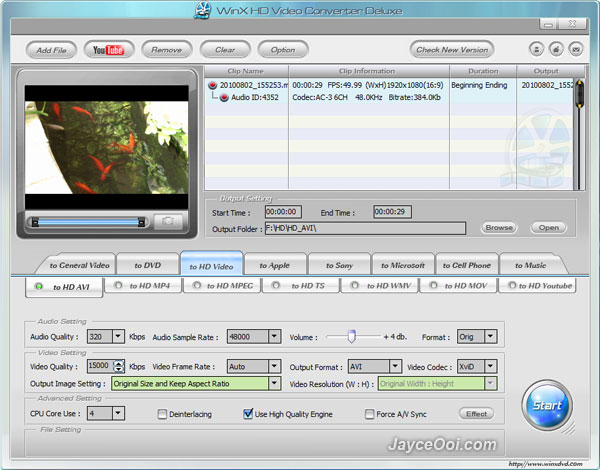Switch to the to Sony tab
Viewport: 600px width, 470px height.
339,265
